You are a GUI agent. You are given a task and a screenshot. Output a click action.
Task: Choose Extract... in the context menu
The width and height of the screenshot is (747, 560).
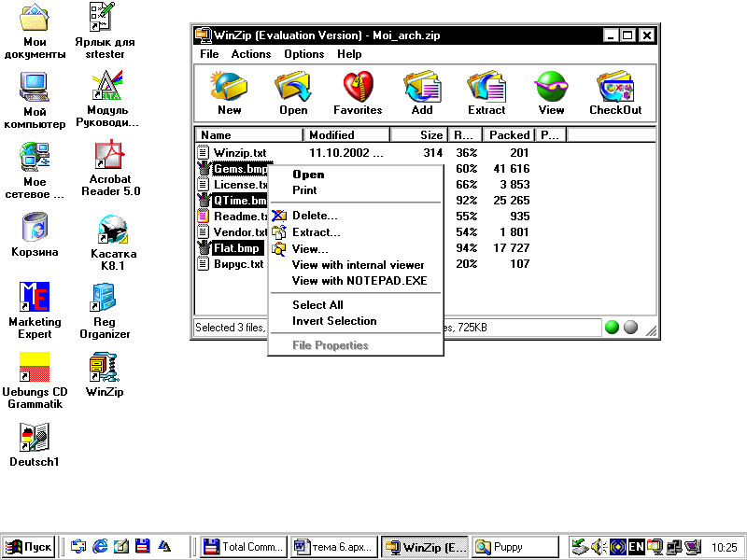point(356,232)
